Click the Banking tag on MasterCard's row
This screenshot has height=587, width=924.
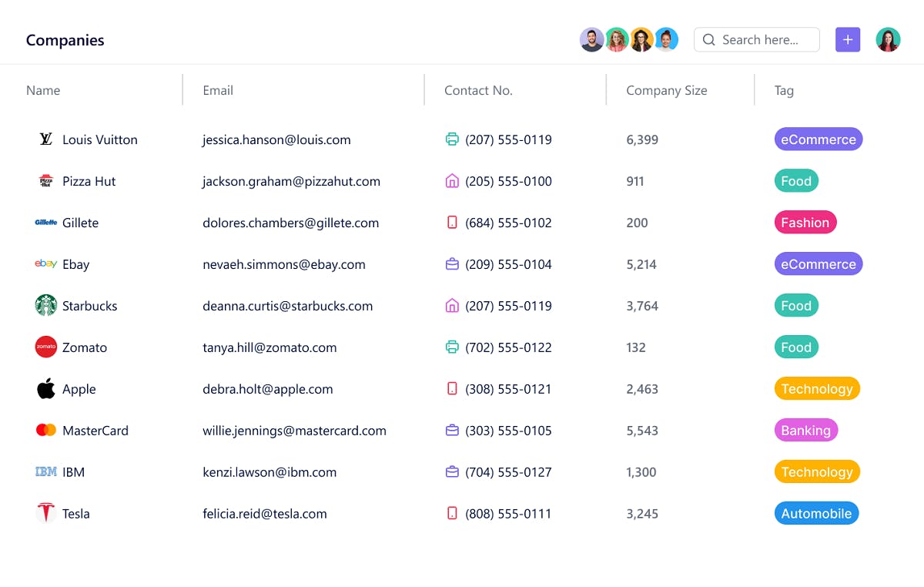point(806,431)
